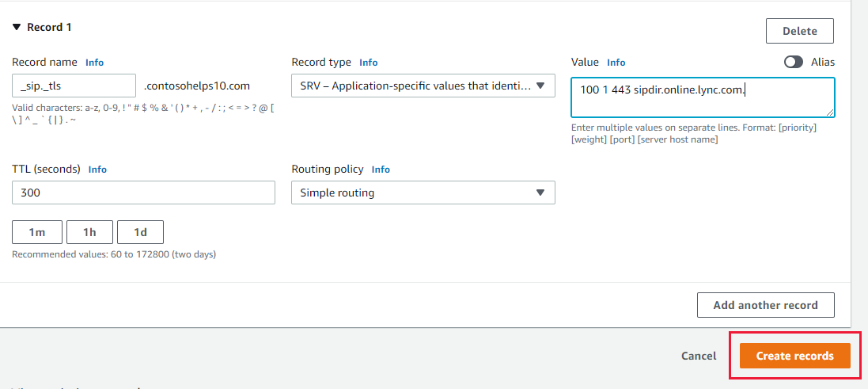Open the Simple routing policy dropdown
This screenshot has height=389, width=868.
[423, 193]
